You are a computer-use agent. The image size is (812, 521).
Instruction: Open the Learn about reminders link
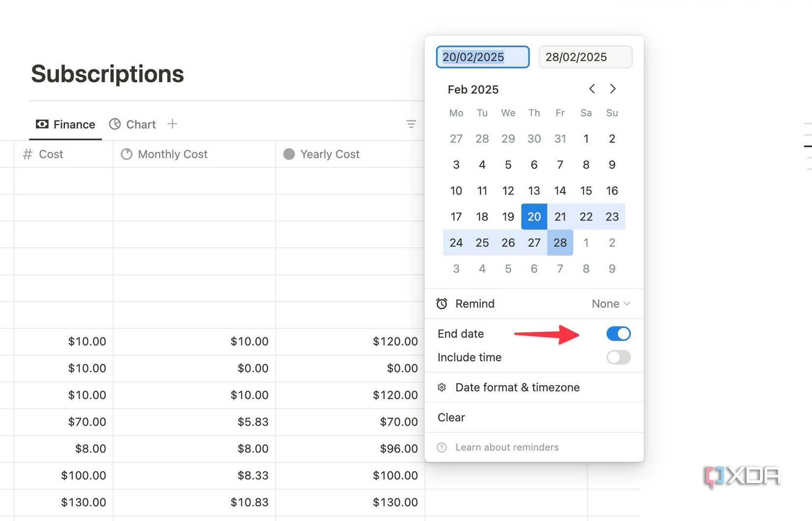pos(507,447)
